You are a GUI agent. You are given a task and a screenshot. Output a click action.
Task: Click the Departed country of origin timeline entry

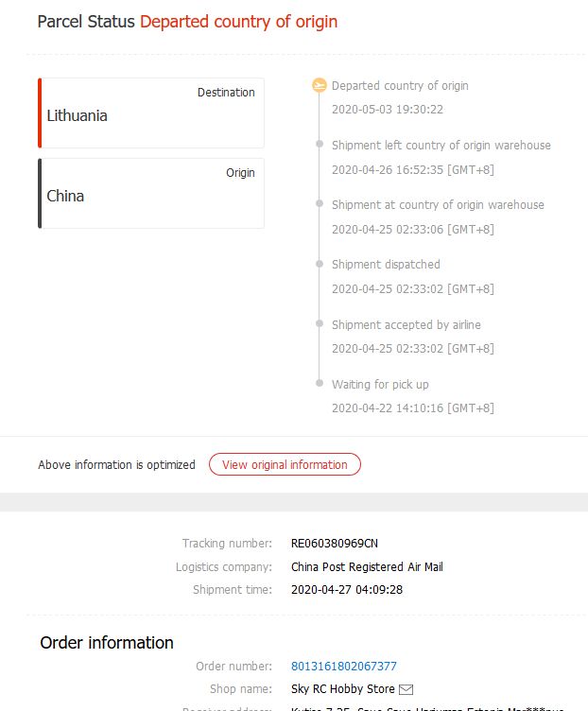point(400,86)
